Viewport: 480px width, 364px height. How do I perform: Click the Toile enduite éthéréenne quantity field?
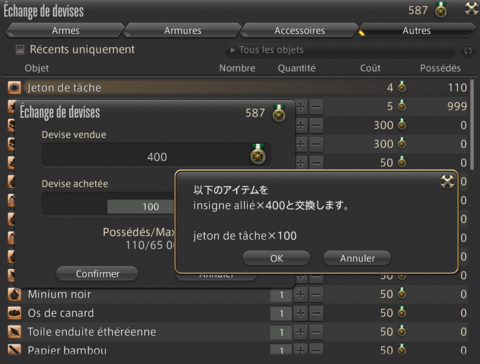[x=281, y=332]
